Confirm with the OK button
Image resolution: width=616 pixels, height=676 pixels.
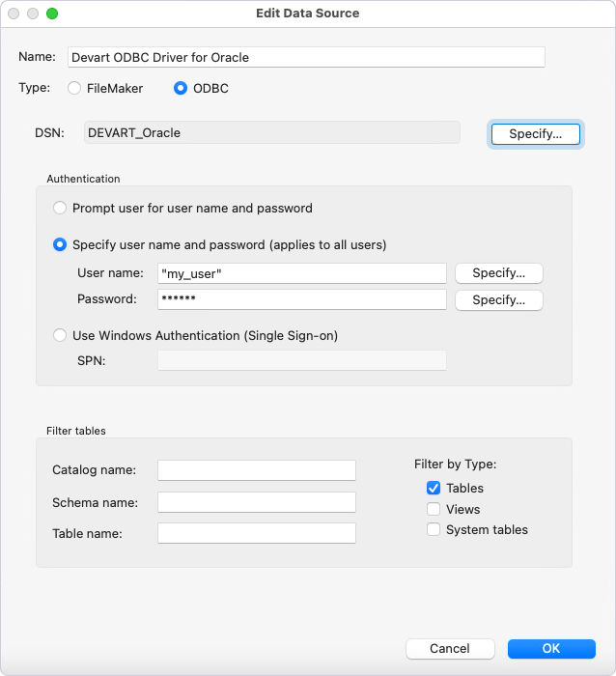(x=551, y=648)
